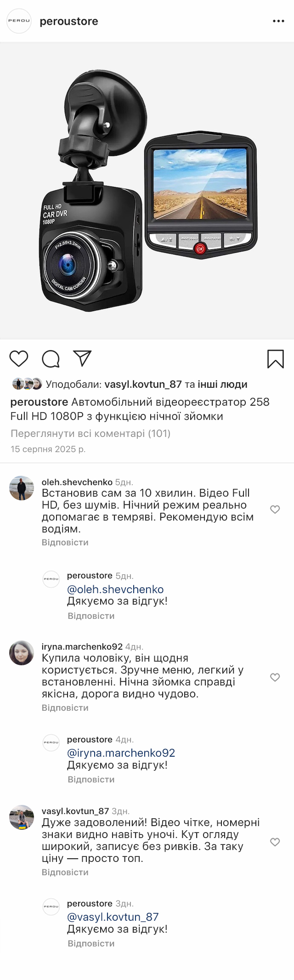
Task: Share the post via paper plane icon
Action: point(82,358)
